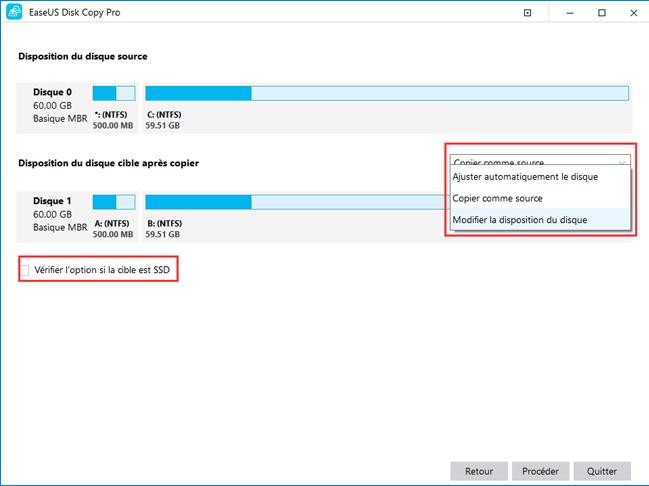
Task: Go back with the Retour button
Action: point(479,471)
